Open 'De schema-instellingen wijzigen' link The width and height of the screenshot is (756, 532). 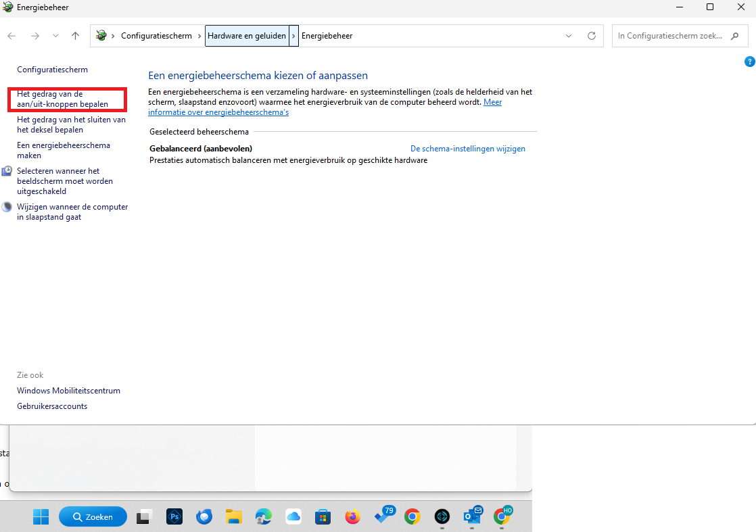coord(467,149)
